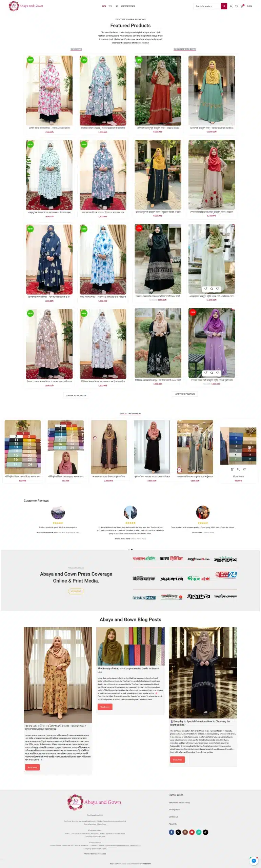Add the purple gown product to wishlist
Image resolution: width=261 pixels, height=868 pixels.
pyautogui.click(x=218, y=373)
